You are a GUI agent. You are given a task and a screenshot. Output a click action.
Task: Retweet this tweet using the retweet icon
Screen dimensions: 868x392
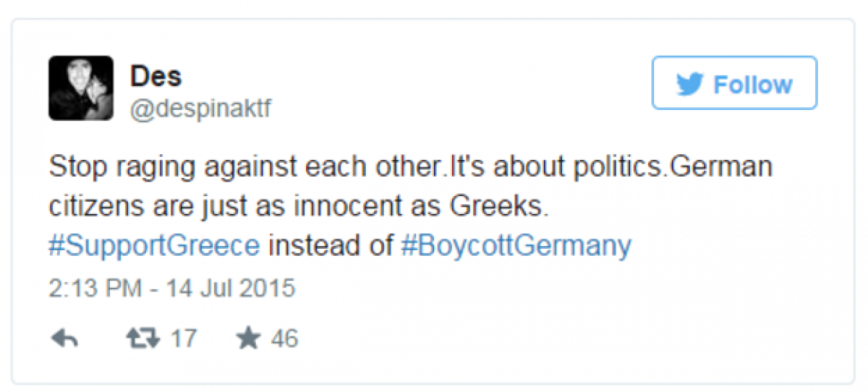142,338
